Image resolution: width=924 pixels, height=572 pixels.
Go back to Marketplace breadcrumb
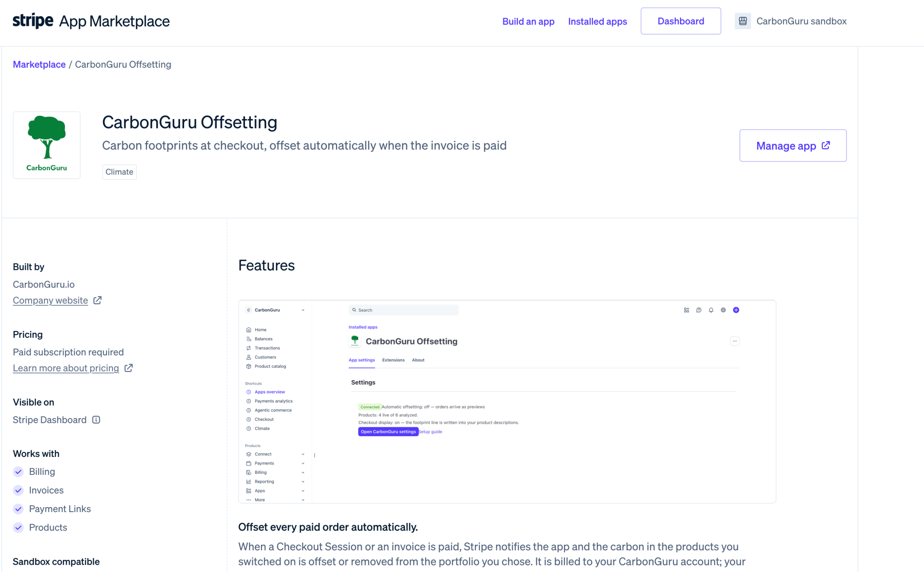pos(39,64)
